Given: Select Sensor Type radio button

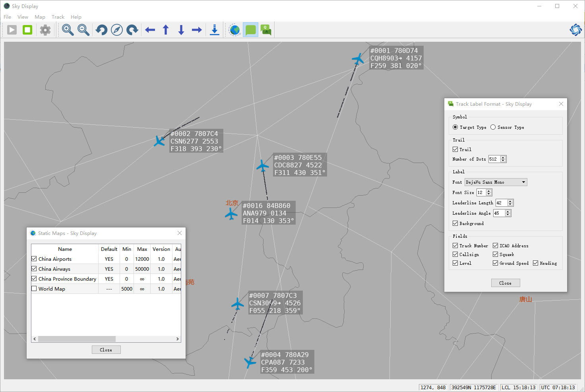Looking at the screenshot, I should (493, 127).
